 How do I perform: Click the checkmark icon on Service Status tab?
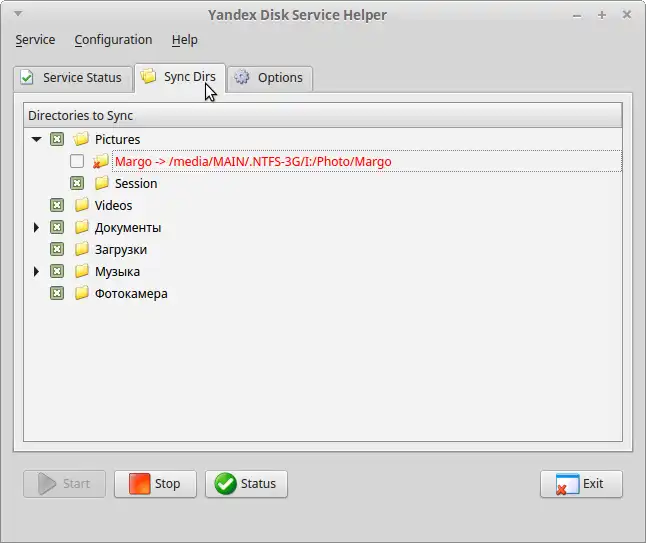(27, 77)
